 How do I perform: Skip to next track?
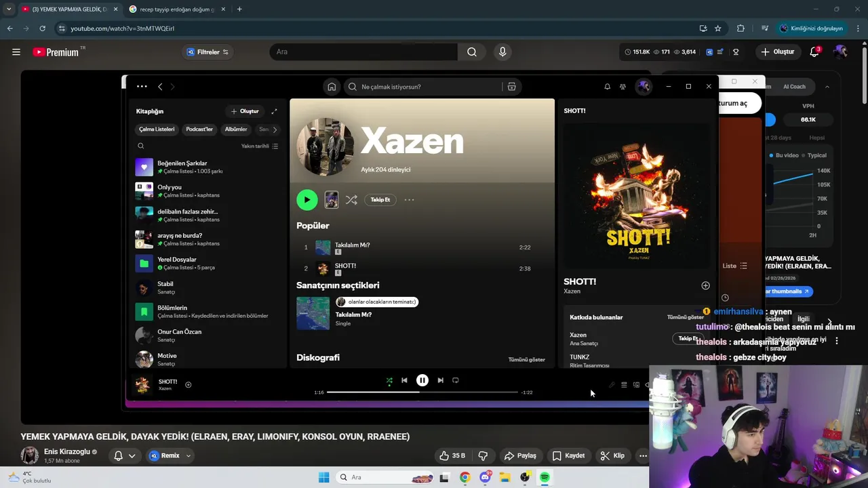(440, 380)
